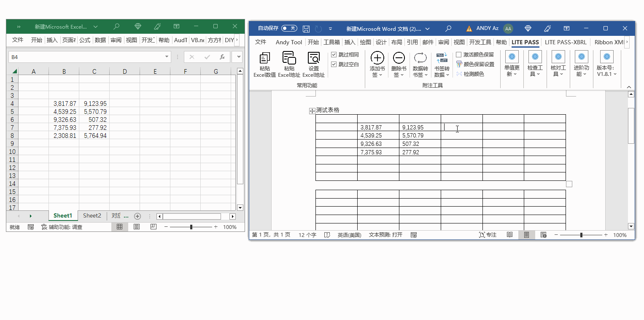Click the 粘贴 Excel数值 icon
This screenshot has height=320, width=644.
(x=265, y=58)
